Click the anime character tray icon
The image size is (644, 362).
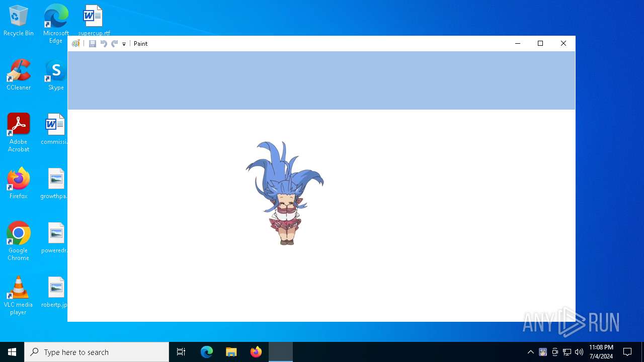click(543, 352)
